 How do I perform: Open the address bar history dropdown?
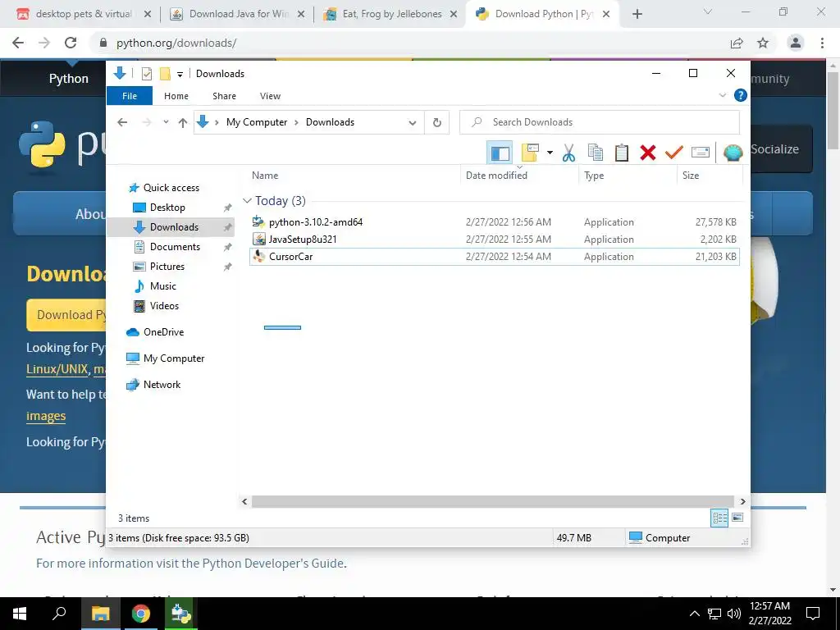click(x=413, y=123)
